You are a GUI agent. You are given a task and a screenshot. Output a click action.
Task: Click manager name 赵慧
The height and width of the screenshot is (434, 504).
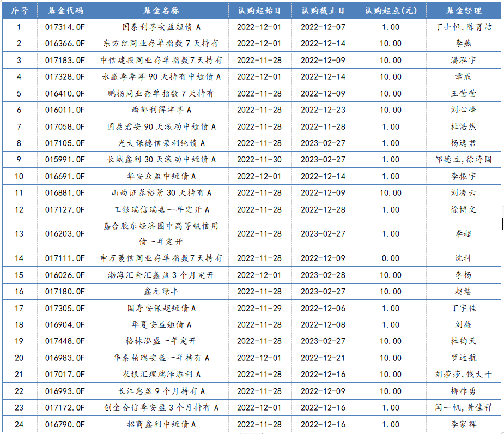464,292
